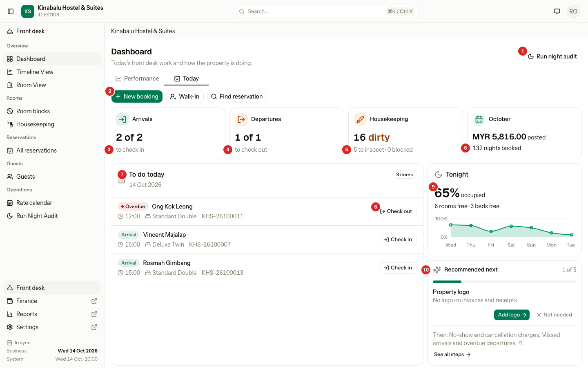Click the Kinabalu Hostel & Suites breadcrumb
Image resolution: width=588 pixels, height=368 pixels.
[143, 31]
